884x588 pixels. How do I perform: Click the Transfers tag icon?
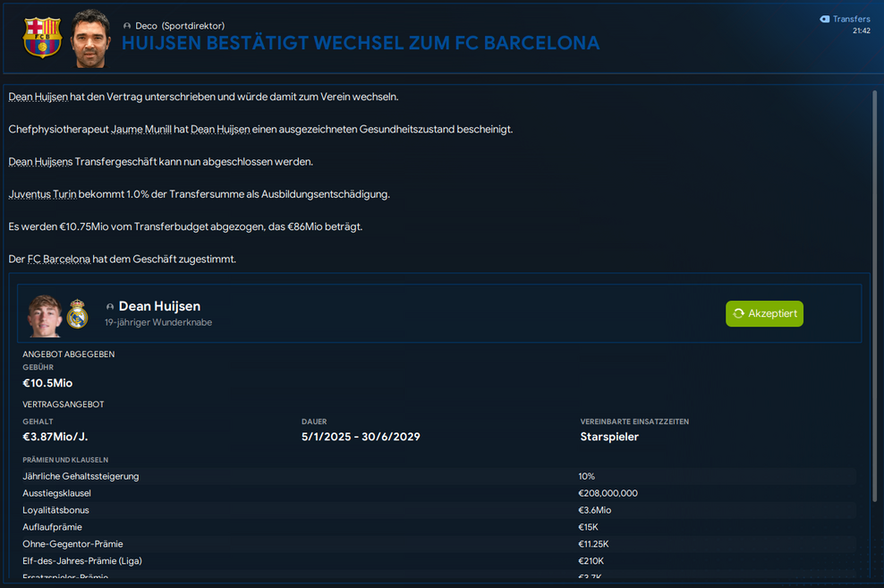click(x=824, y=19)
